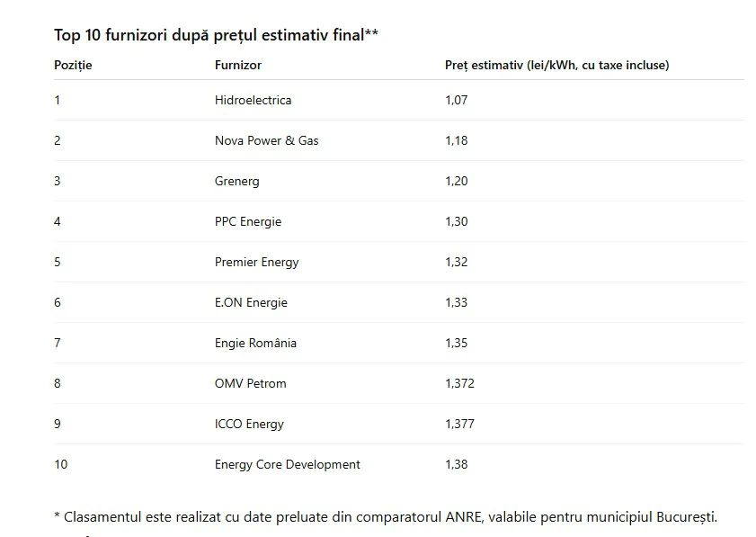Select the Hidroelectrica supplier cell
756x537 pixels.
pos(253,100)
